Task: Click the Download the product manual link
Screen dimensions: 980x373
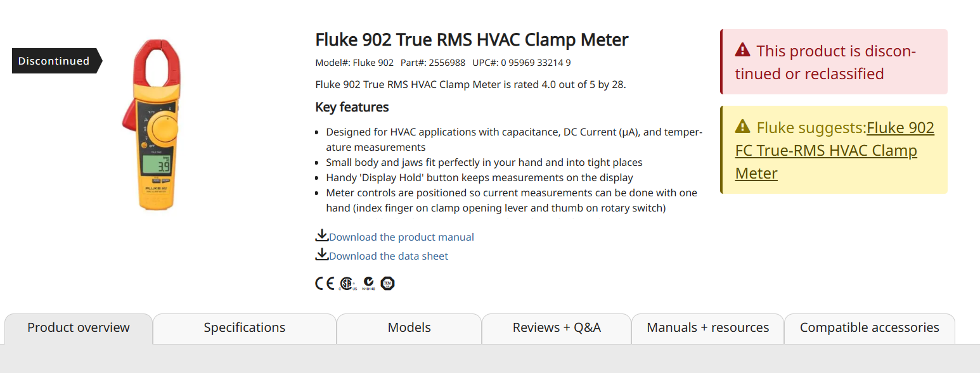Action: (401, 237)
